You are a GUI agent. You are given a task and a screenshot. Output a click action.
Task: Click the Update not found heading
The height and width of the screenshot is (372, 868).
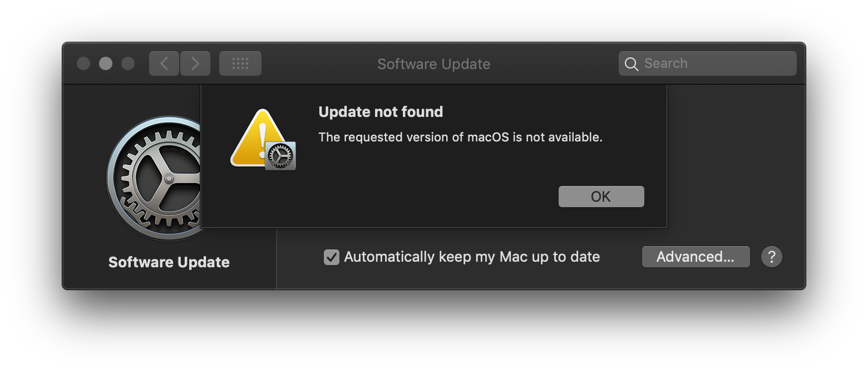pos(381,112)
